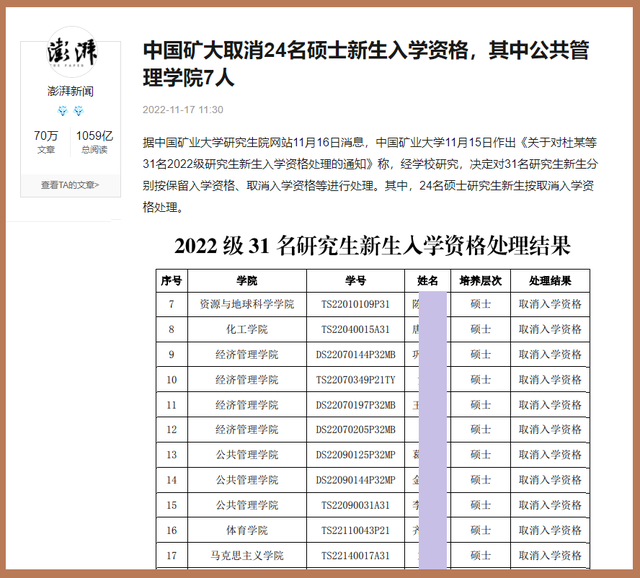Click 取消入学资格 in row 7

coord(550,304)
